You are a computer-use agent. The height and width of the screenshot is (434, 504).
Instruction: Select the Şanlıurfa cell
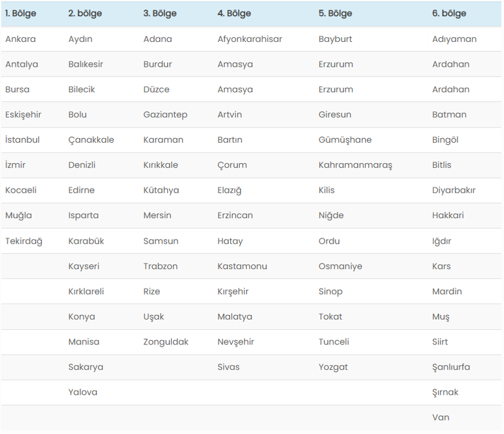tap(451, 367)
